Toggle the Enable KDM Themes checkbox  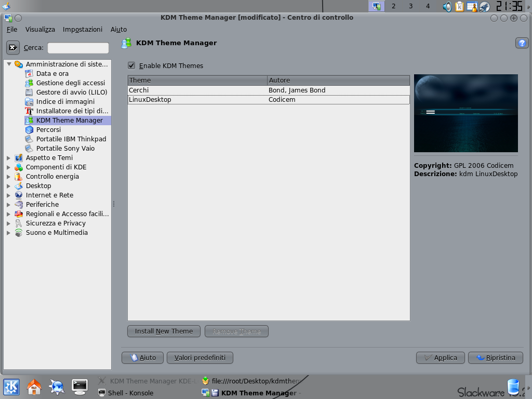tap(131, 65)
